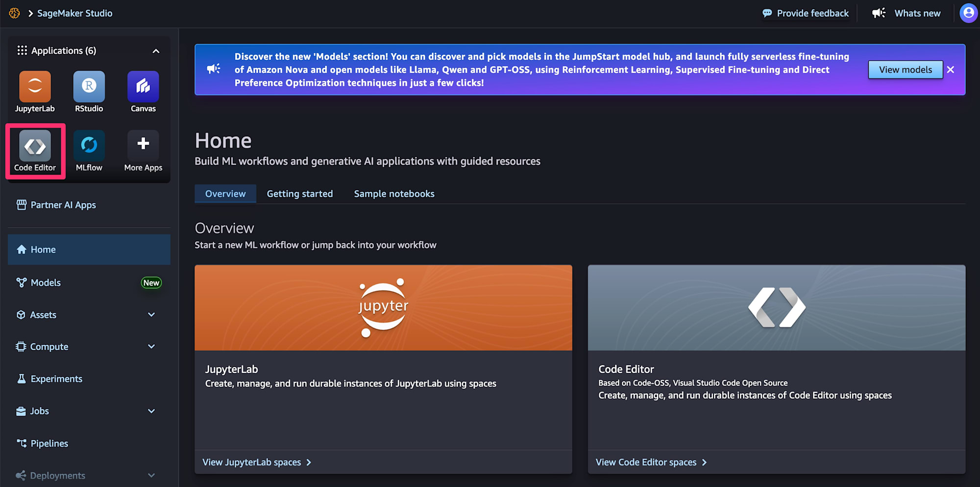Click the Code Editor app icon
This screenshot has width=980, height=487.
click(x=35, y=146)
